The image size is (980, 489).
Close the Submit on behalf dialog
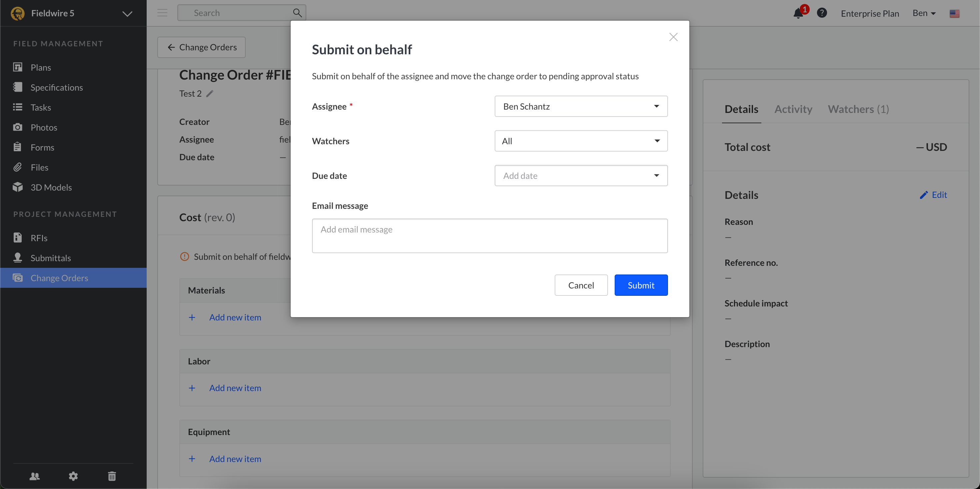click(x=673, y=37)
